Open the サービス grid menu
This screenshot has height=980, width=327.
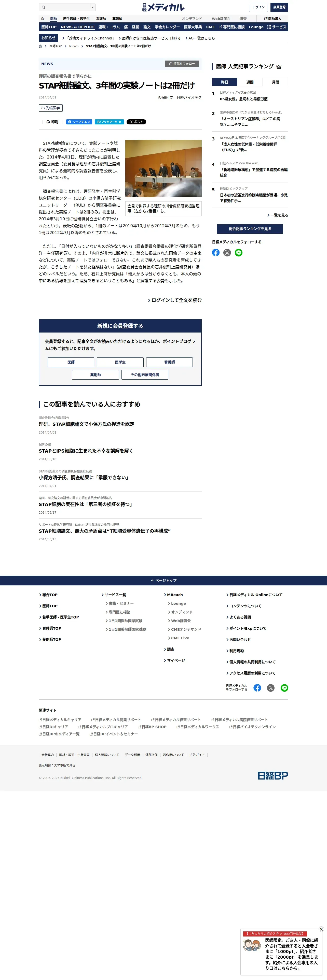[277, 27]
